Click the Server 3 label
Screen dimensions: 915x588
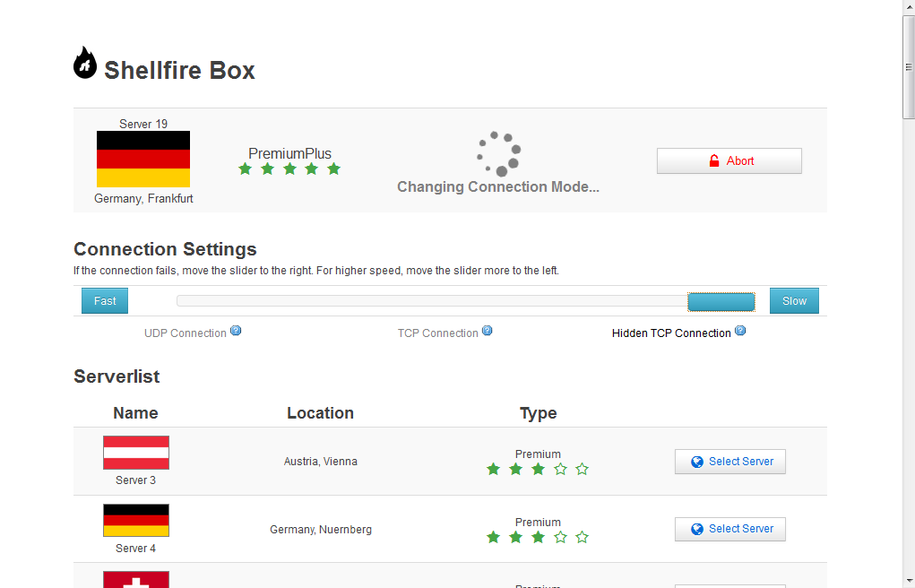[135, 480]
